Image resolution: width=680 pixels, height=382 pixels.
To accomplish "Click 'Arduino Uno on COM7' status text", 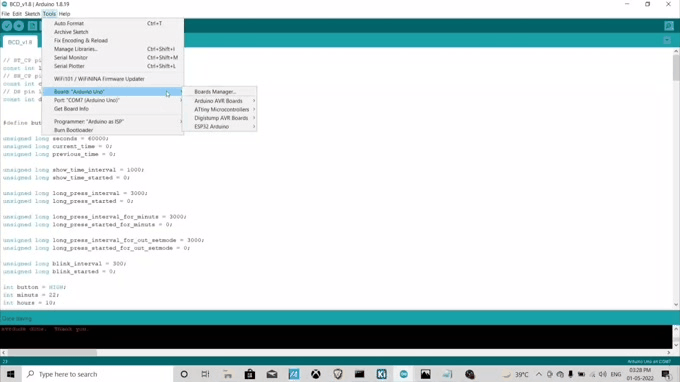I will (x=649, y=362).
